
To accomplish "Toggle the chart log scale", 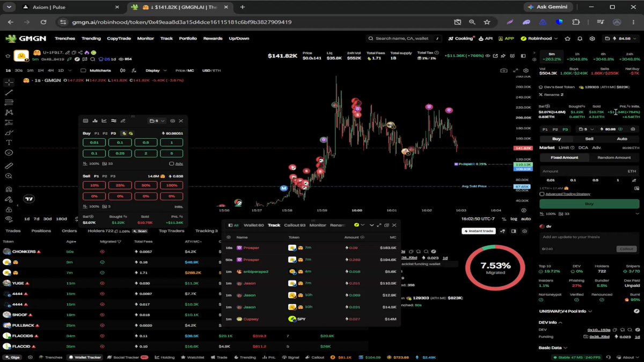I will pos(514,219).
